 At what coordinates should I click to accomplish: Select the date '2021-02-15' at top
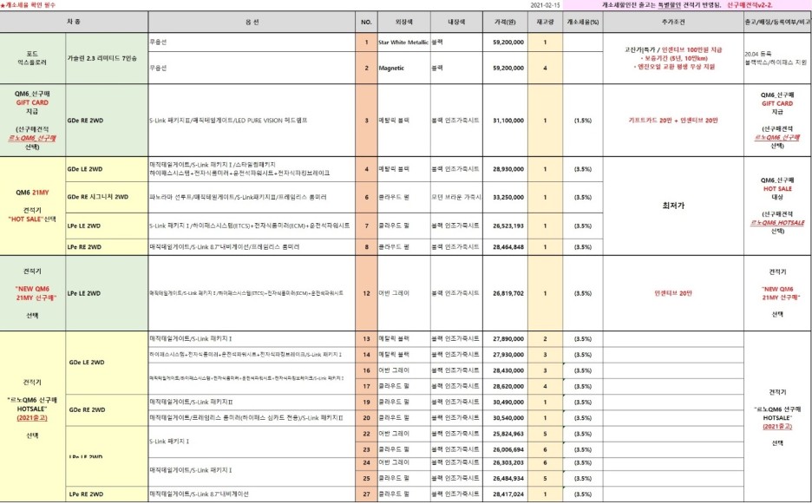click(x=545, y=5)
